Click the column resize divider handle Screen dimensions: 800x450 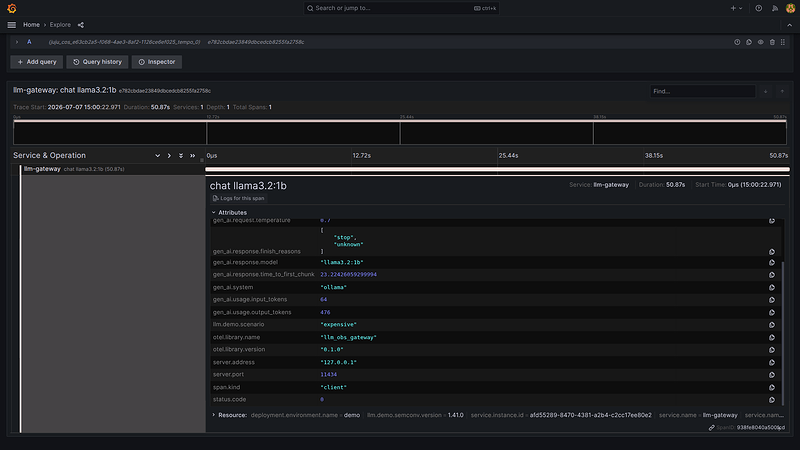(x=202, y=159)
